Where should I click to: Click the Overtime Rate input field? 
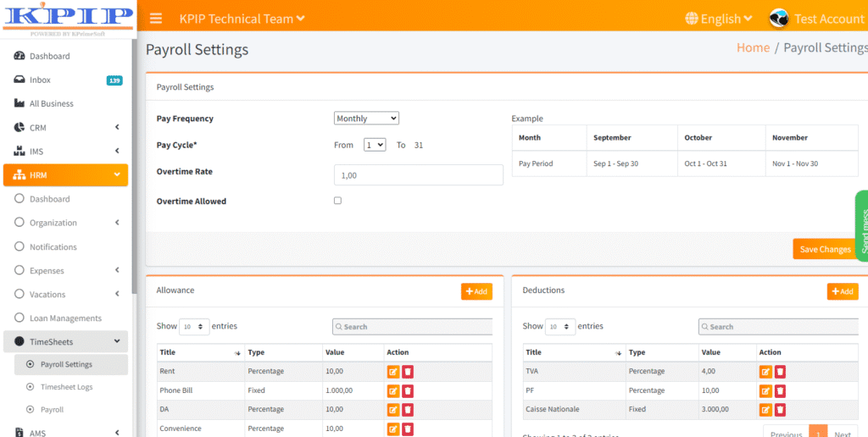click(x=418, y=174)
